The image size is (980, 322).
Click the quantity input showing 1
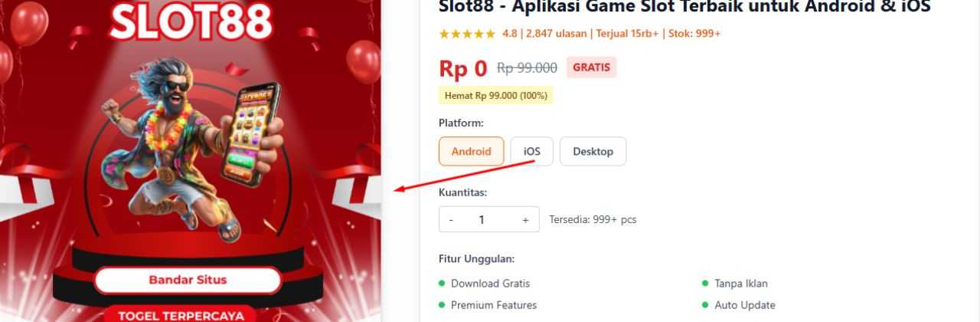click(482, 219)
